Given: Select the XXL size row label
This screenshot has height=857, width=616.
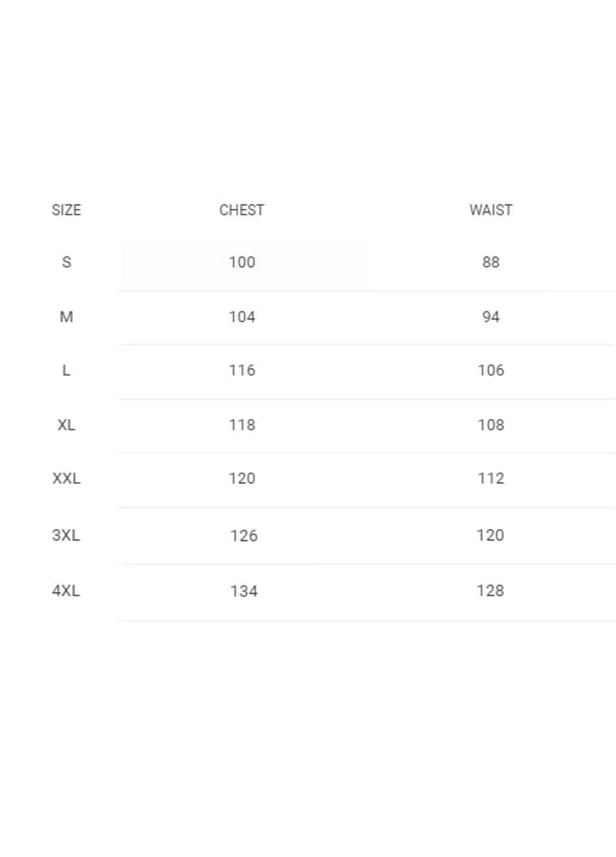Looking at the screenshot, I should click(66, 478).
